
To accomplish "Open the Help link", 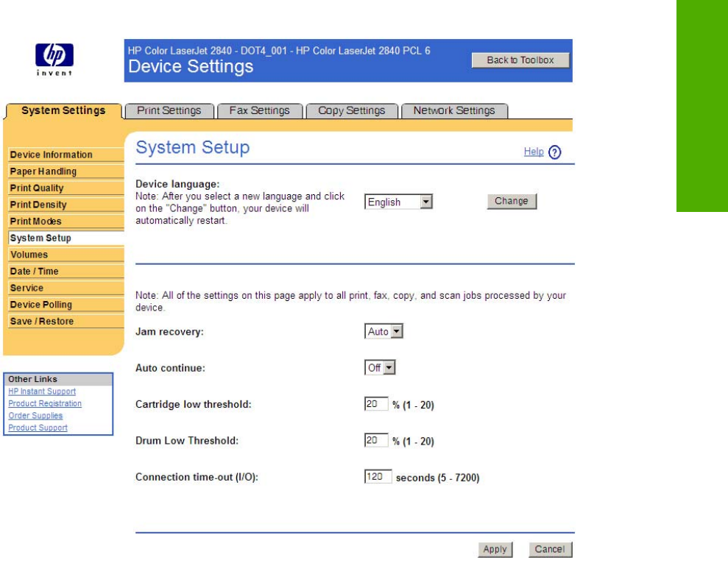I will pos(534,152).
